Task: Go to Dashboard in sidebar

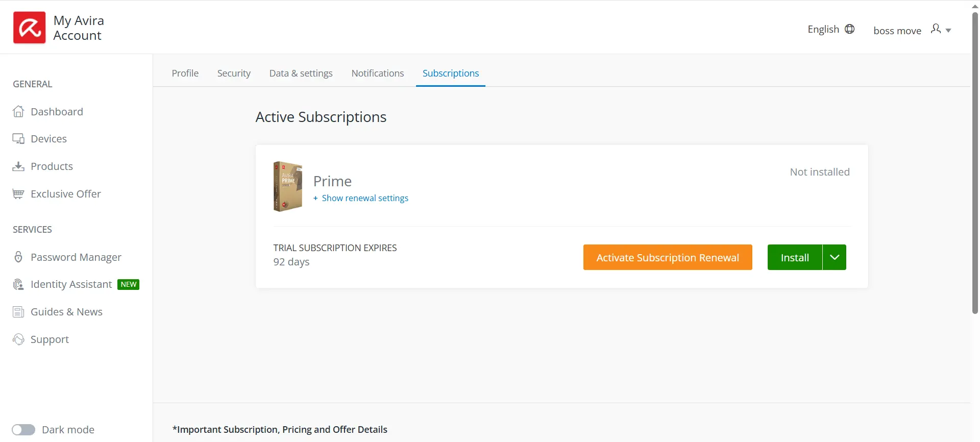Action: click(57, 111)
